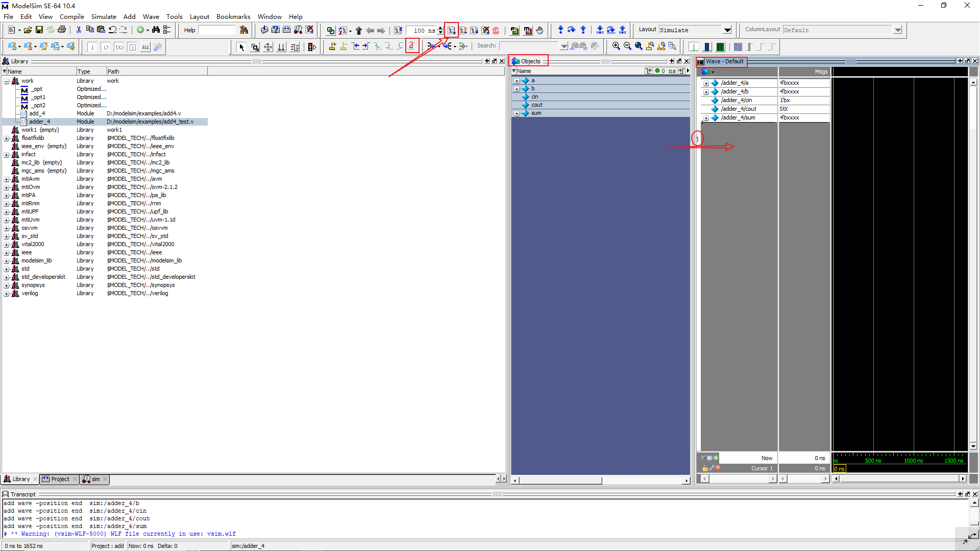Click the Copy toolbar icon
This screenshot has height=551, width=980.
click(x=90, y=30)
